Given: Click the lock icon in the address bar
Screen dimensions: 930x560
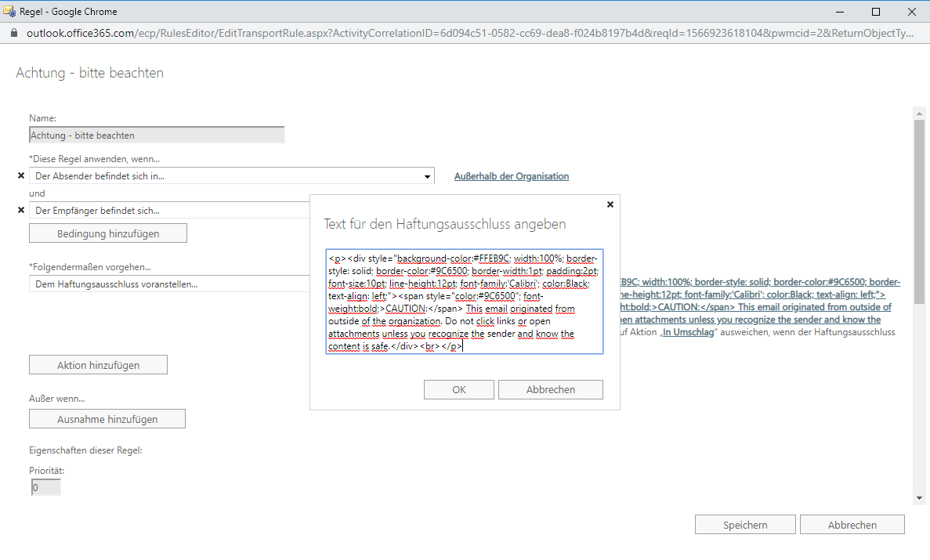Looking at the screenshot, I should (13, 34).
